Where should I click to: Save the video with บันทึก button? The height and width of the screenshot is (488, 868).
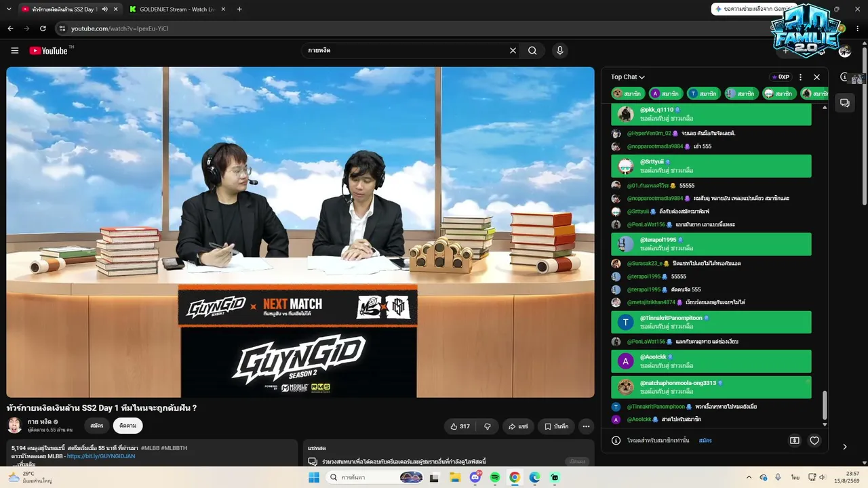tap(557, 426)
